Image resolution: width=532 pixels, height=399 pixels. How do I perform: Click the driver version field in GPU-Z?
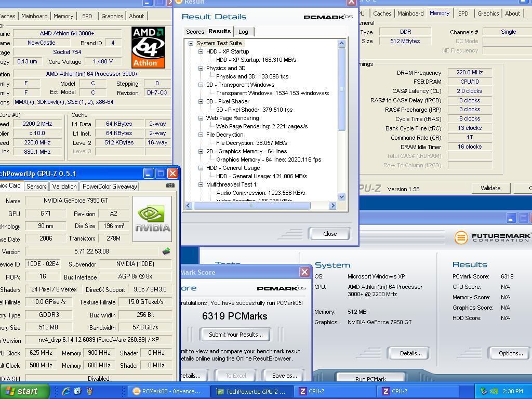[x=98, y=340]
